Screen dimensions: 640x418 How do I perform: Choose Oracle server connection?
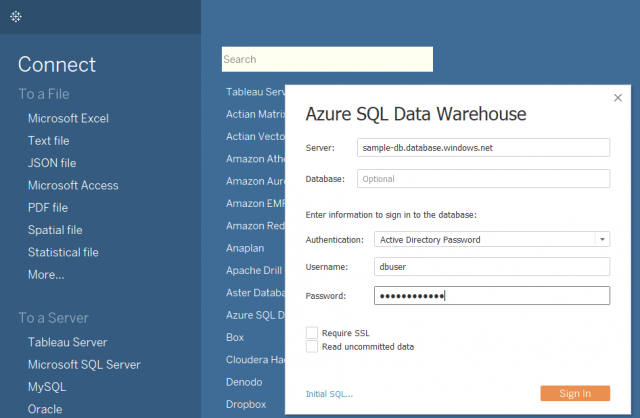click(45, 409)
